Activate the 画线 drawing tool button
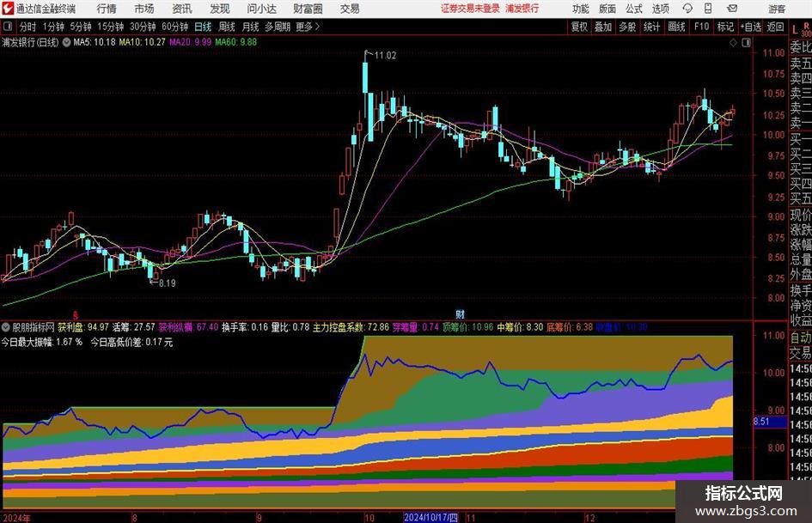This screenshot has width=812, height=523. coord(676,27)
